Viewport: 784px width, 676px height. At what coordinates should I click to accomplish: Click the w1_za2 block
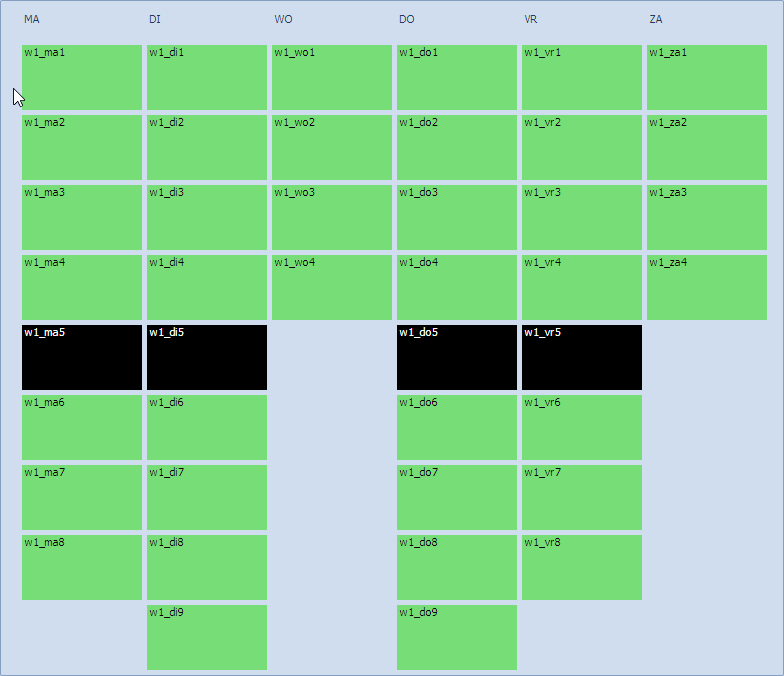coord(707,148)
